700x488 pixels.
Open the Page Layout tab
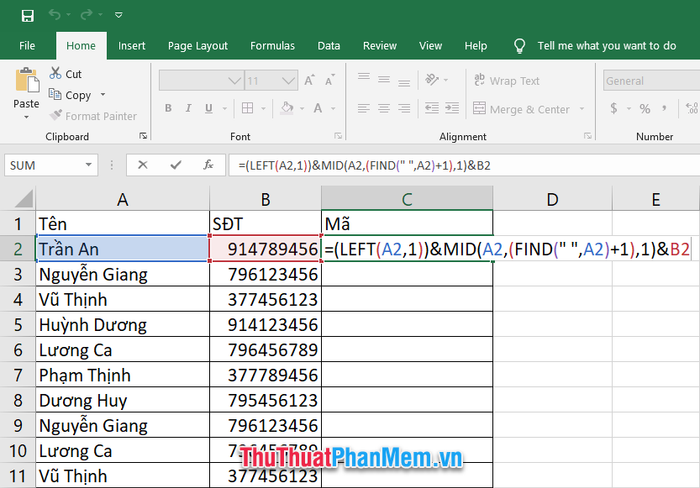coord(198,46)
